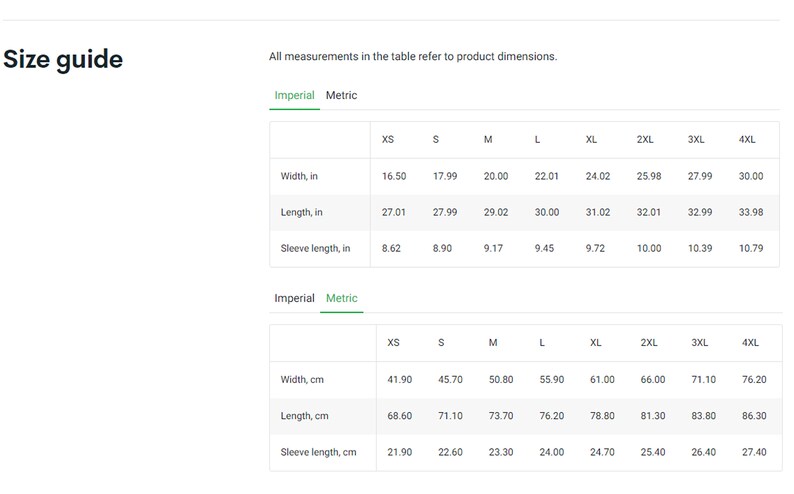
Task: Click the 23.30 sleeve length value
Action: (501, 452)
